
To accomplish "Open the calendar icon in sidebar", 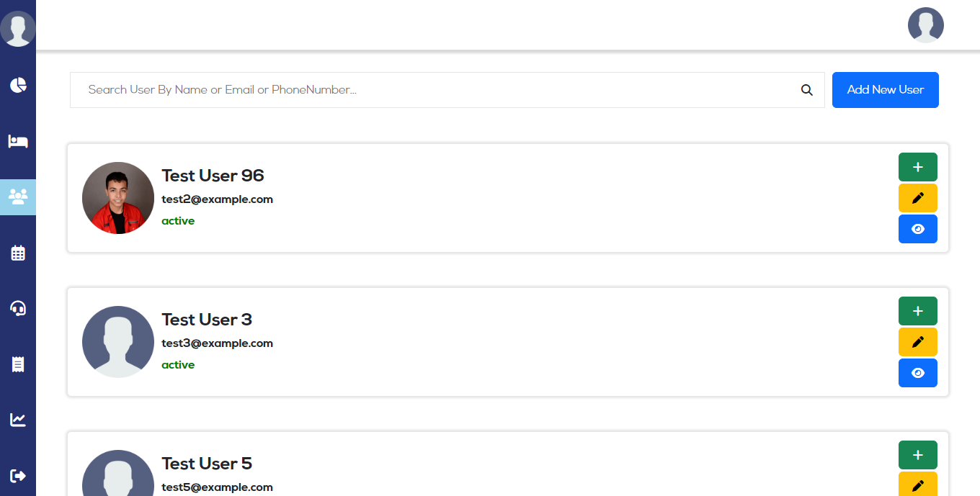I will pyautogui.click(x=18, y=253).
